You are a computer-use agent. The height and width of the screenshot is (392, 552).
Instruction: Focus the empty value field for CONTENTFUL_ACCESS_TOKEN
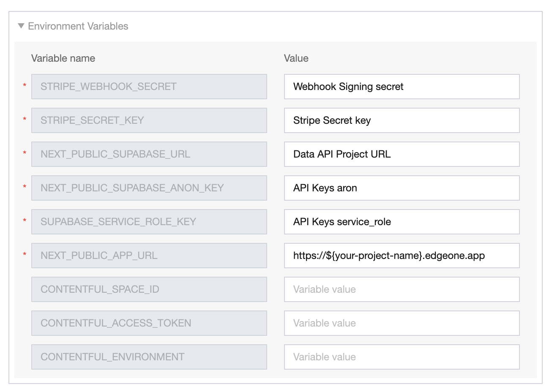coord(402,323)
